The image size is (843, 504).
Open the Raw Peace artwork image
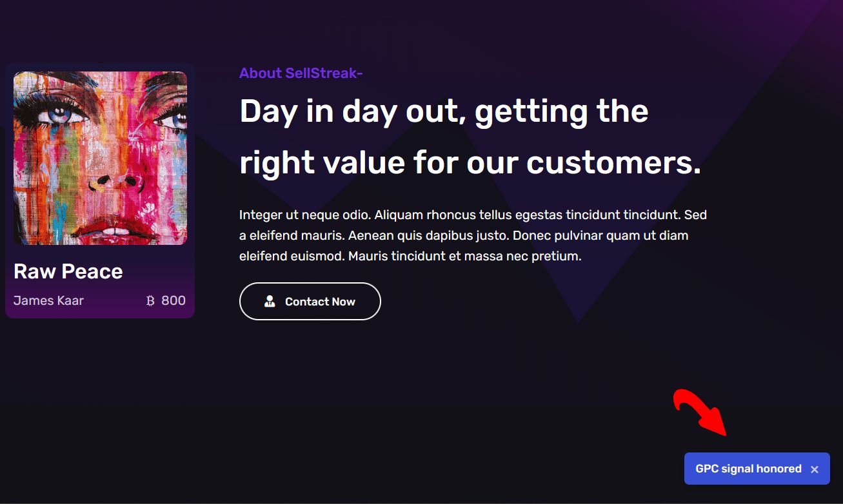point(100,158)
